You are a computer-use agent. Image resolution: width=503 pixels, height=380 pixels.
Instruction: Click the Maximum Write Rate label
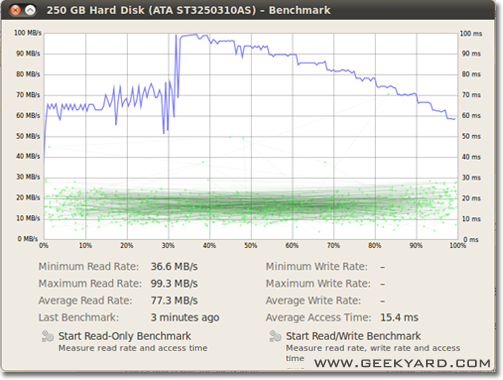tap(318, 284)
